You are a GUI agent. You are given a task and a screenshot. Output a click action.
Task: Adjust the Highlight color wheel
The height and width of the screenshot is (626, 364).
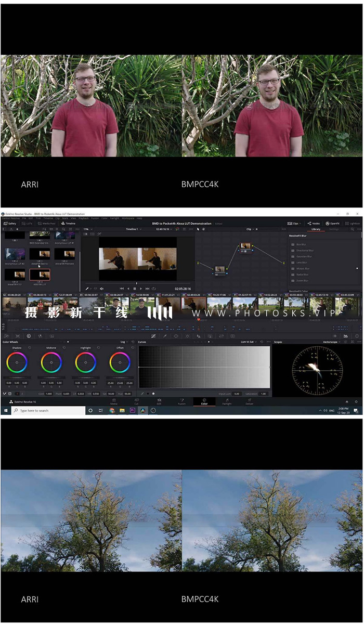click(85, 362)
